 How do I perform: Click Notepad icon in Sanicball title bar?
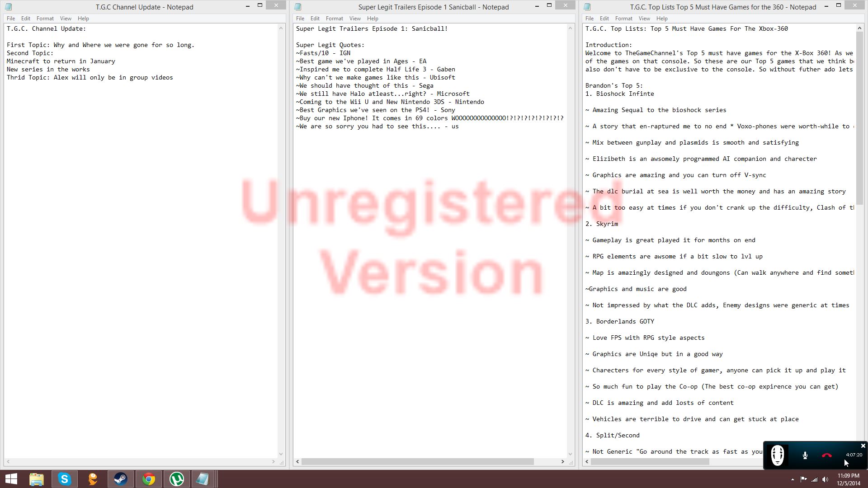click(x=297, y=7)
